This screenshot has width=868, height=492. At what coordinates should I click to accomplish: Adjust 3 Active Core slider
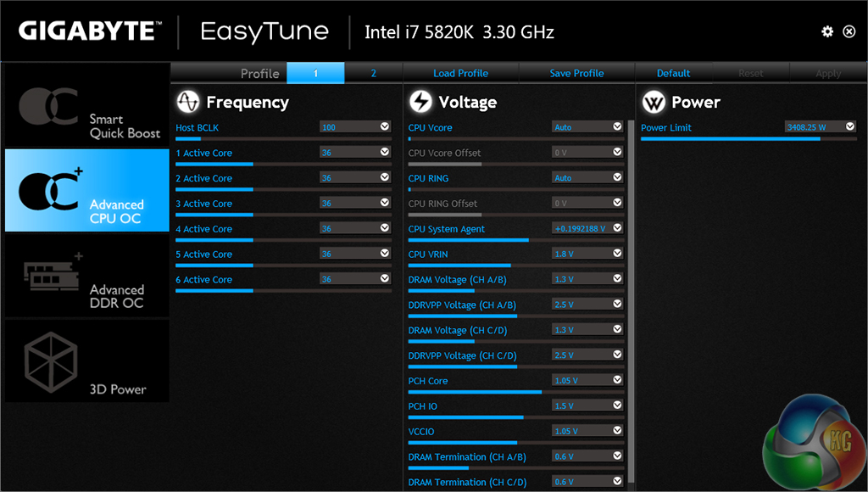283,215
